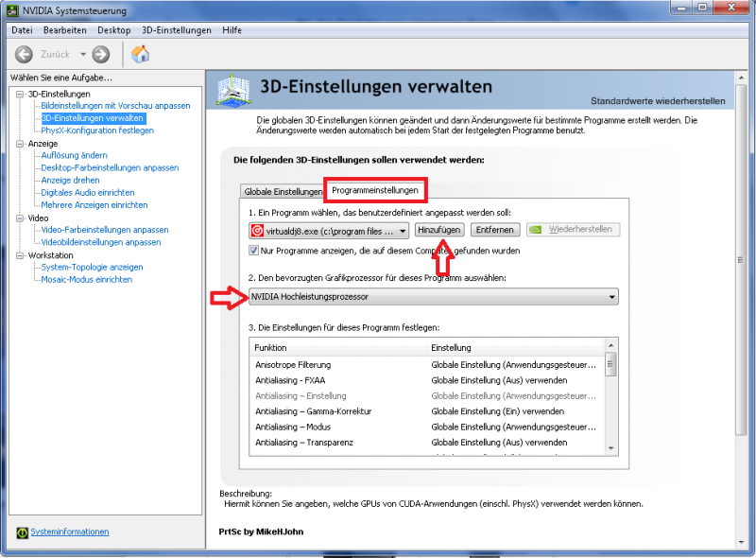The height and width of the screenshot is (558, 756).
Task: Select 'Videobildeinstellungen anpassen'
Action: (101, 242)
